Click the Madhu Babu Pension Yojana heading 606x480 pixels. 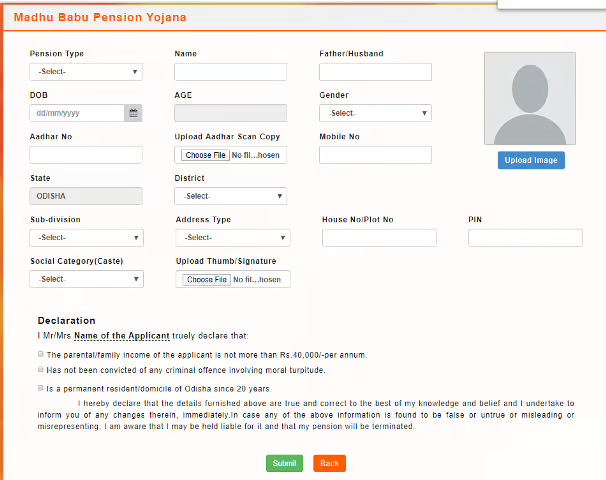[x=100, y=17]
